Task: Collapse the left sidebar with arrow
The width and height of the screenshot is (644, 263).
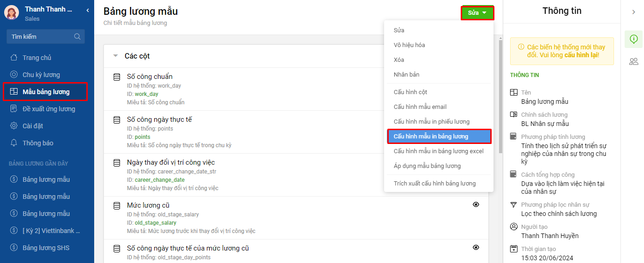Action: point(88,10)
